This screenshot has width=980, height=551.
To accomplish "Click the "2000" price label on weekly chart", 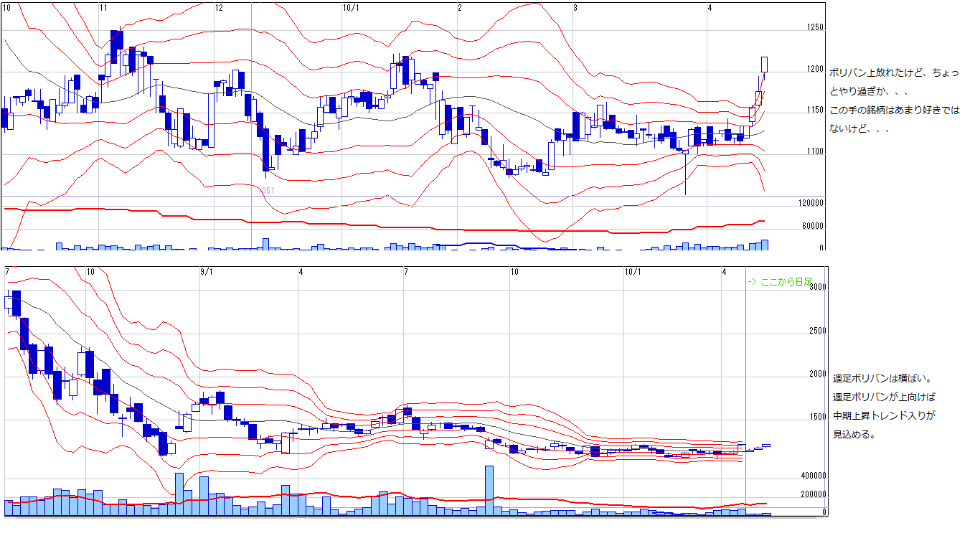I will [818, 374].
